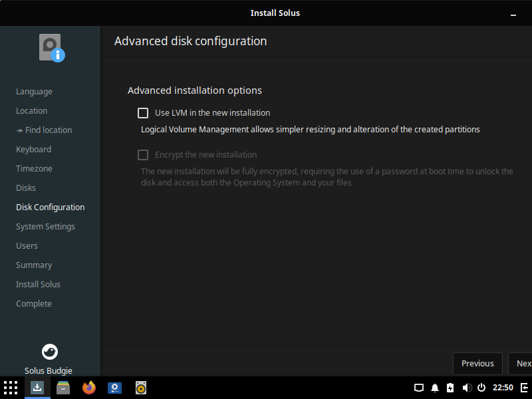Screen dimensions: 532x399
Task: Select Disks step in sidebar
Action: (x=26, y=188)
